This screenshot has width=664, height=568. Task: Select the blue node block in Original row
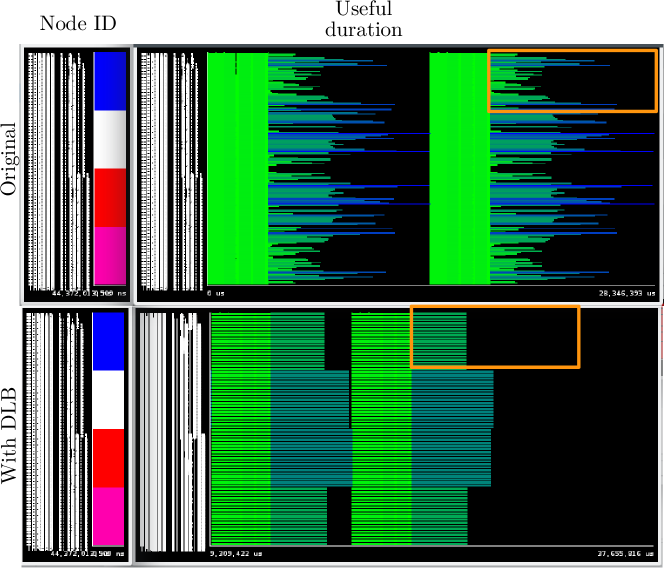click(110, 81)
